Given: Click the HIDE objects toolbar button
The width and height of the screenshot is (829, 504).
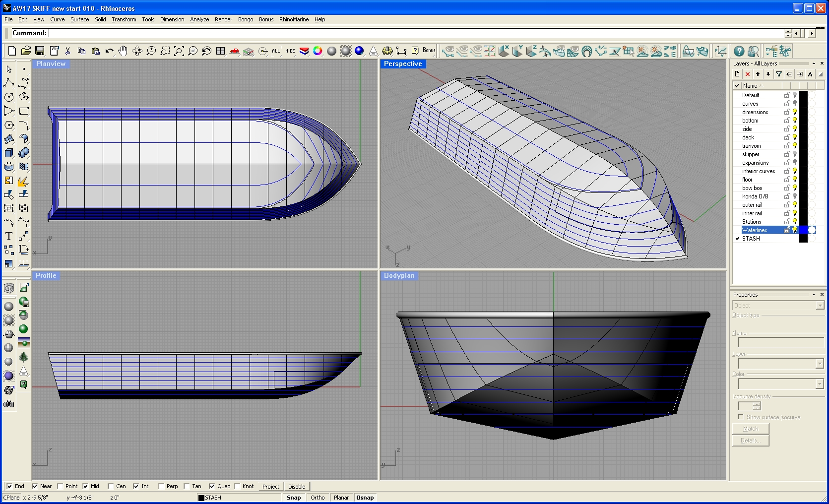Looking at the screenshot, I should click(x=290, y=51).
